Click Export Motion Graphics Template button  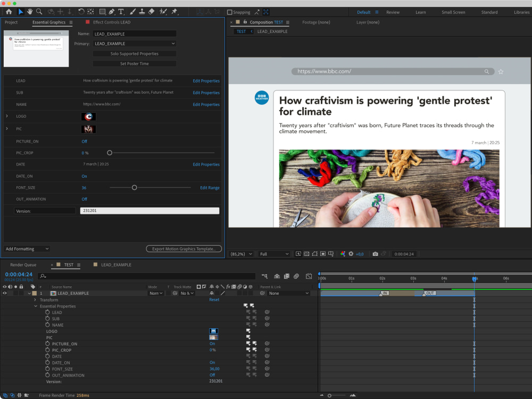coord(184,248)
